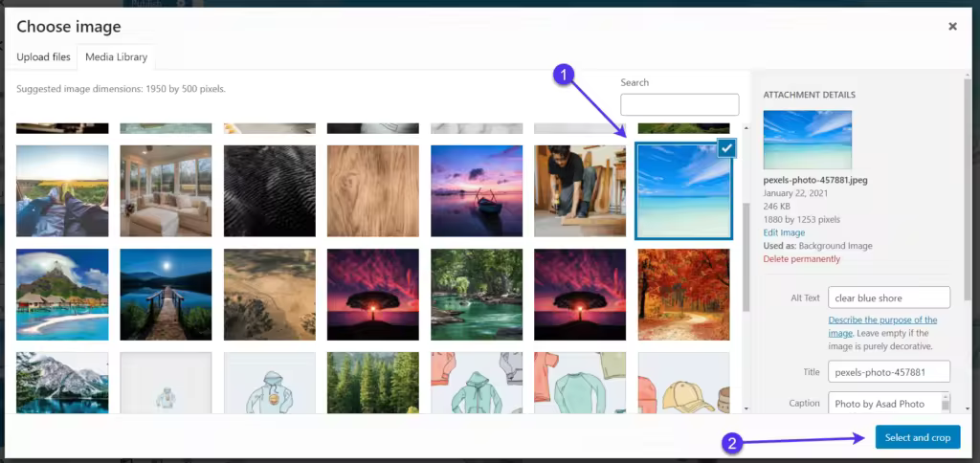
Task: Select the autumn red trees path thumbnail
Action: [x=683, y=295]
